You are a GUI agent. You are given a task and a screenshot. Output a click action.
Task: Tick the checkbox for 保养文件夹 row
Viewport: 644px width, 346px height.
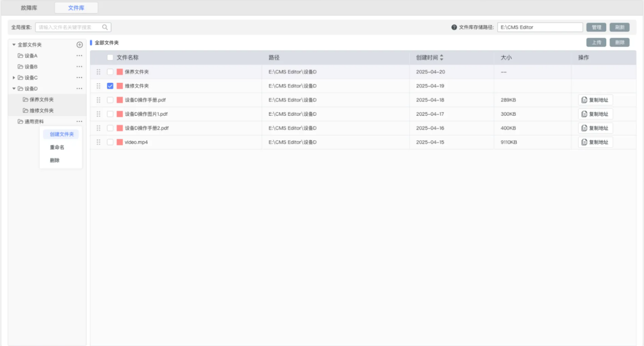point(110,72)
